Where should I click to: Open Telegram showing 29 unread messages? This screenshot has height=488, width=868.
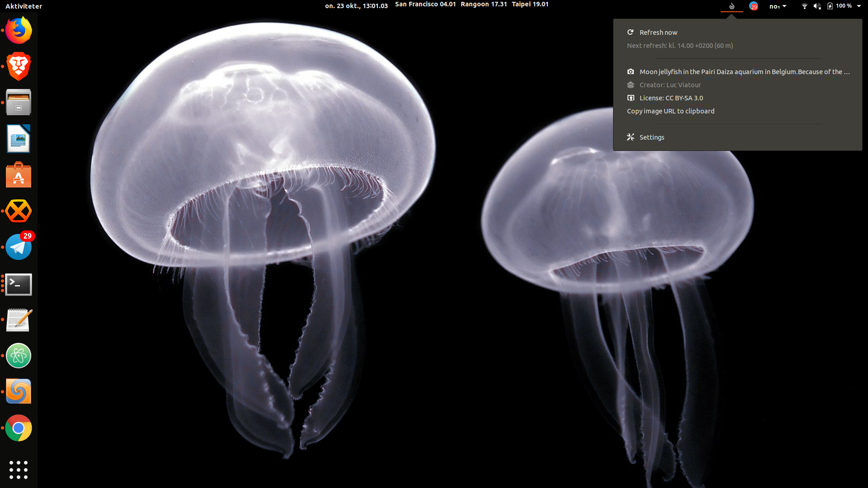click(18, 247)
